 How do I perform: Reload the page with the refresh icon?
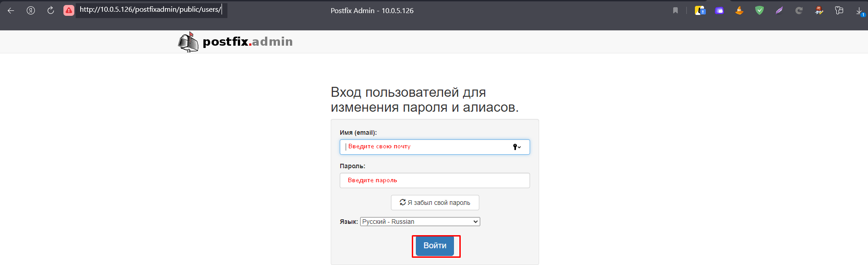51,10
